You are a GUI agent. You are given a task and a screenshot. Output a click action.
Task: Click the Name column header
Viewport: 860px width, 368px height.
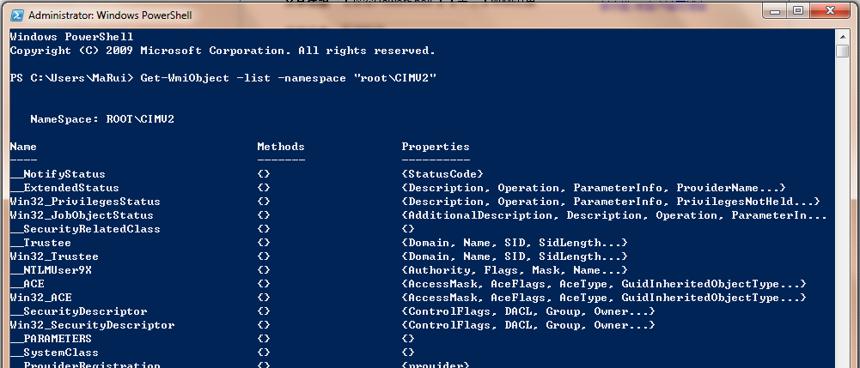[x=23, y=146]
